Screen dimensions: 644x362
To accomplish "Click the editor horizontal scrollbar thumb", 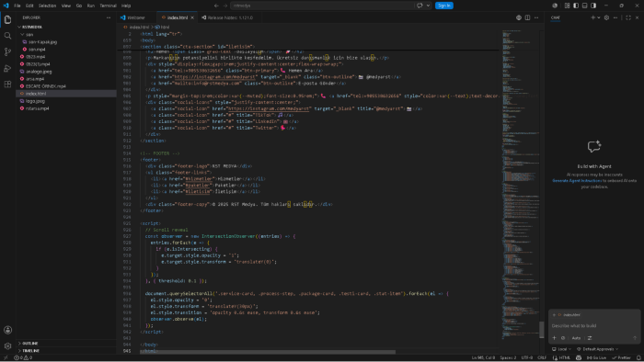I will pos(268,352).
